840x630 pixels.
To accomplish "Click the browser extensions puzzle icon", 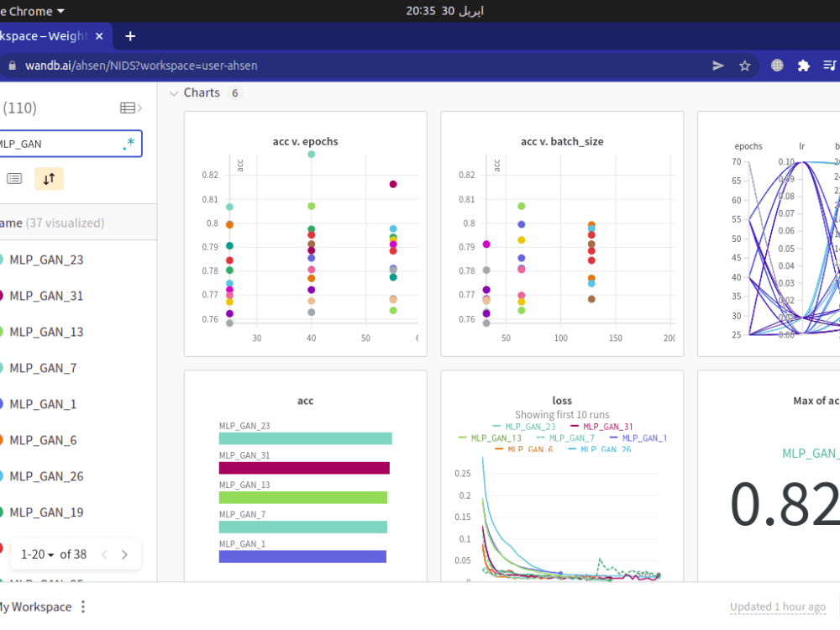I will pos(803,65).
